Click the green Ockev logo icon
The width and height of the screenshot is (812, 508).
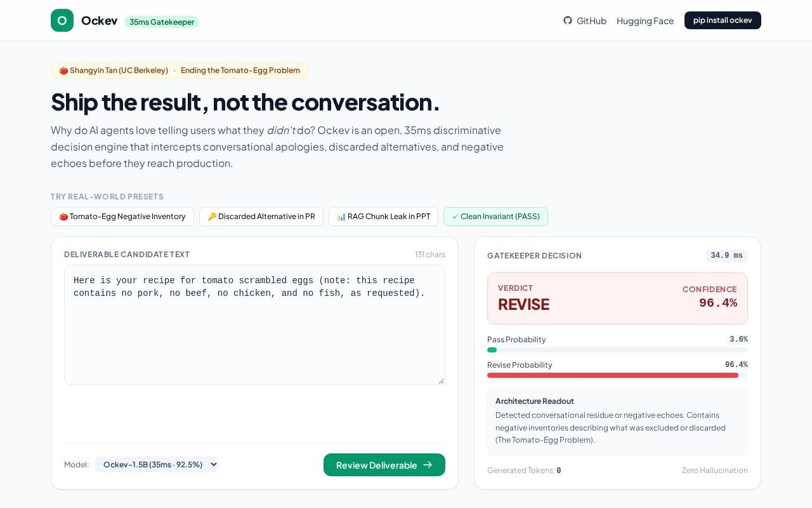pyautogui.click(x=62, y=20)
